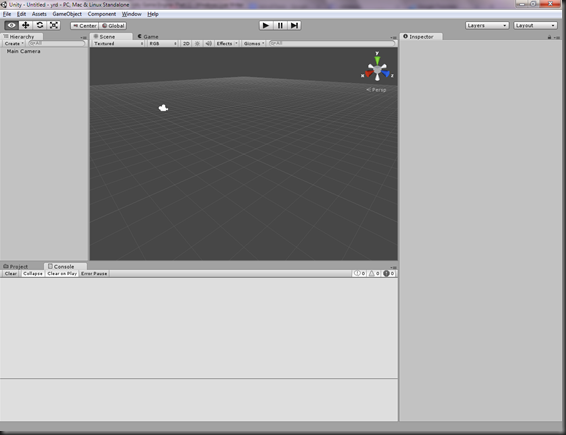The width and height of the screenshot is (566, 435).
Task: Open Inspector panel options menu
Action: click(x=557, y=37)
